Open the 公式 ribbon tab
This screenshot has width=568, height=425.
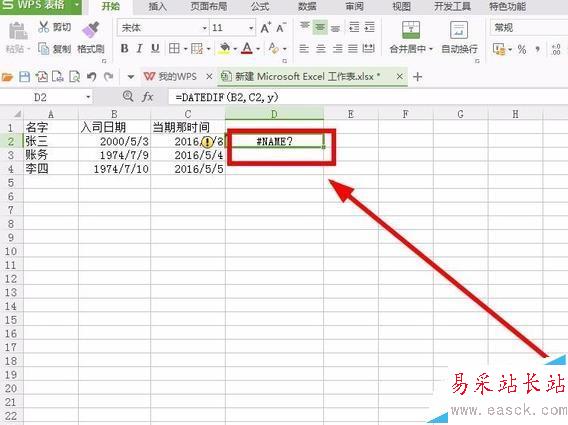[x=260, y=7]
